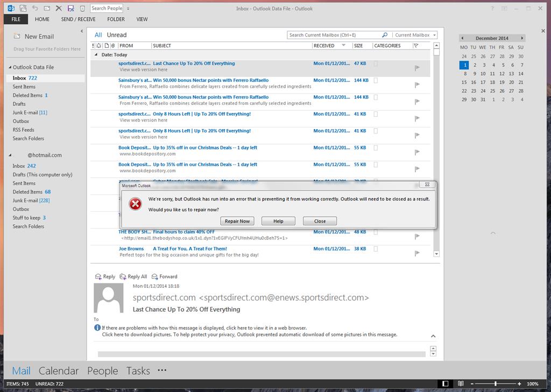
Task: Click message list scroll down arrow
Action: [x=436, y=254]
